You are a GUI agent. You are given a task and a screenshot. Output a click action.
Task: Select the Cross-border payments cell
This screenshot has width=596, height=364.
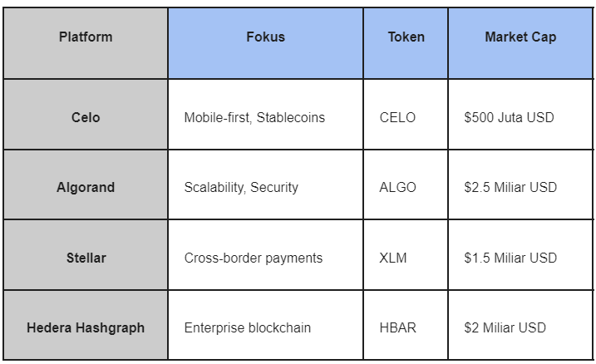(x=265, y=254)
